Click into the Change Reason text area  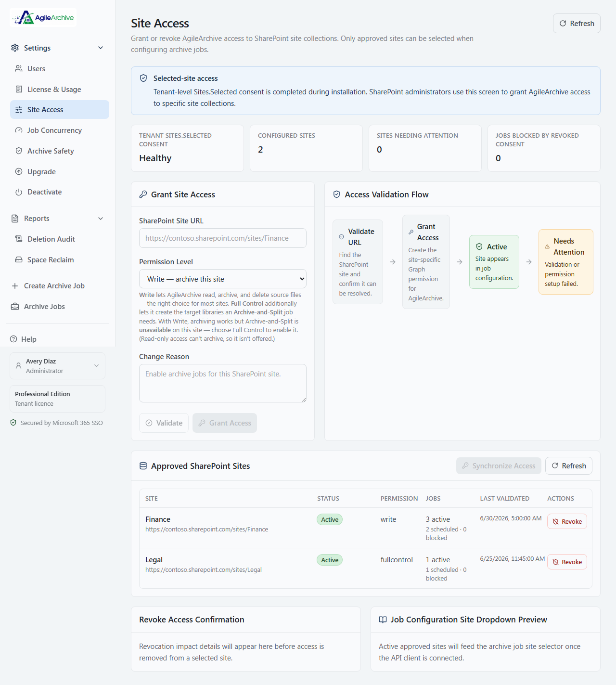[x=223, y=383]
